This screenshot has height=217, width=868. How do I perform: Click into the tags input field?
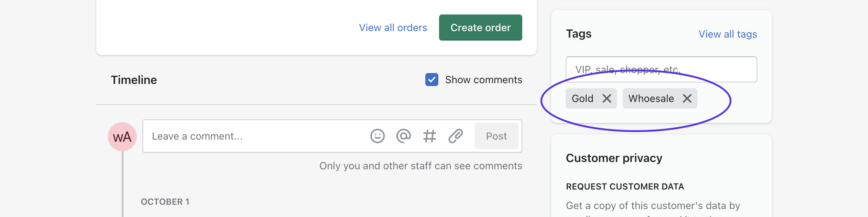coord(661,69)
